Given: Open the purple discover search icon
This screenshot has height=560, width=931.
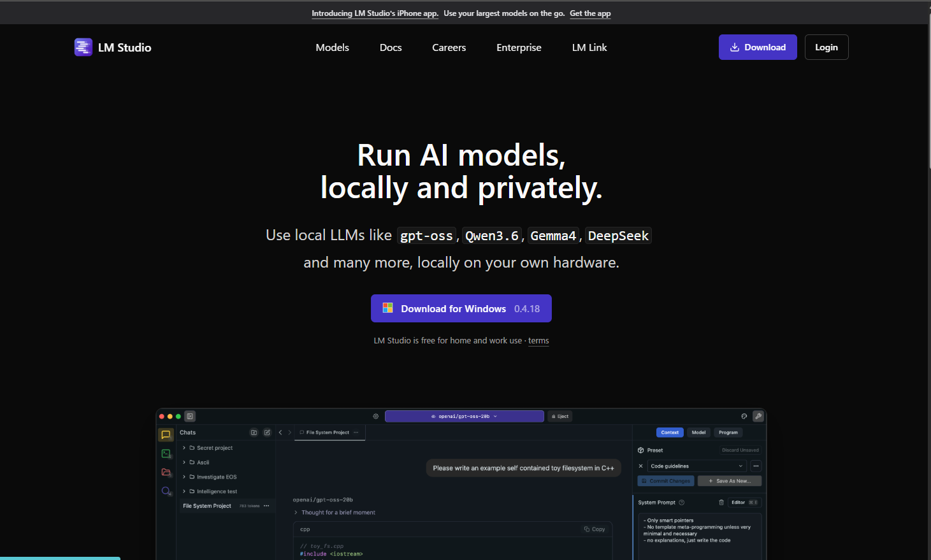Looking at the screenshot, I should pos(166,491).
